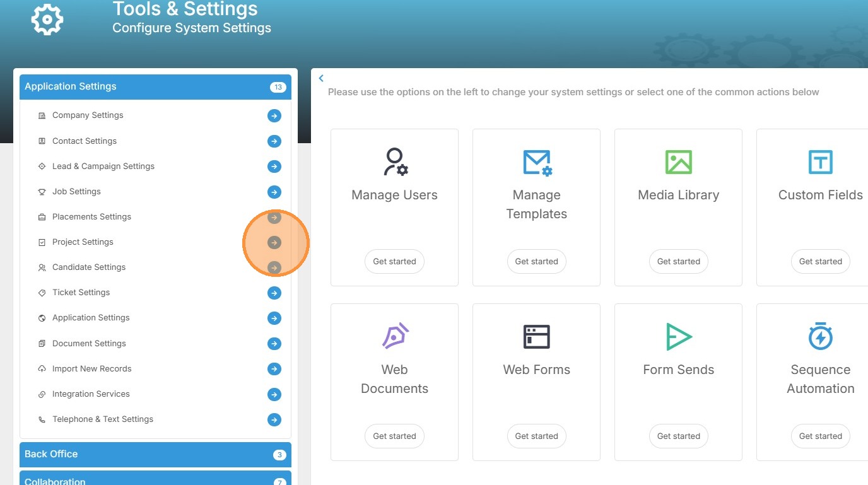
Task: Open Document Settings arrow button
Action: point(274,344)
